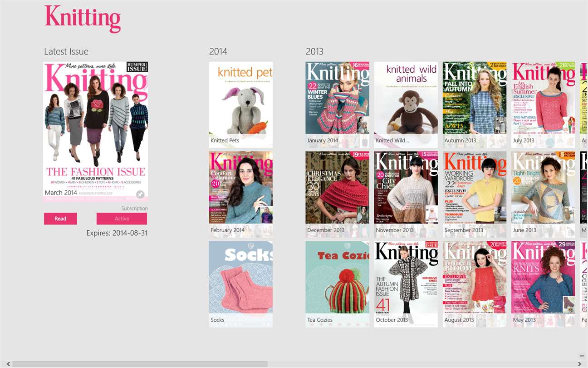Open the August 2013 issue

[x=475, y=284]
